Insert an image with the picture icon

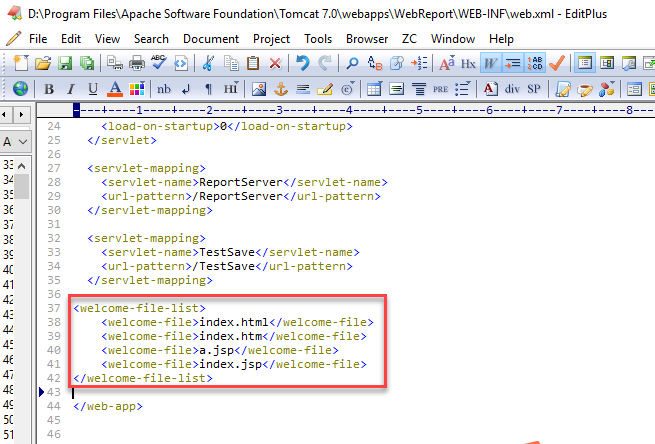coord(259,89)
